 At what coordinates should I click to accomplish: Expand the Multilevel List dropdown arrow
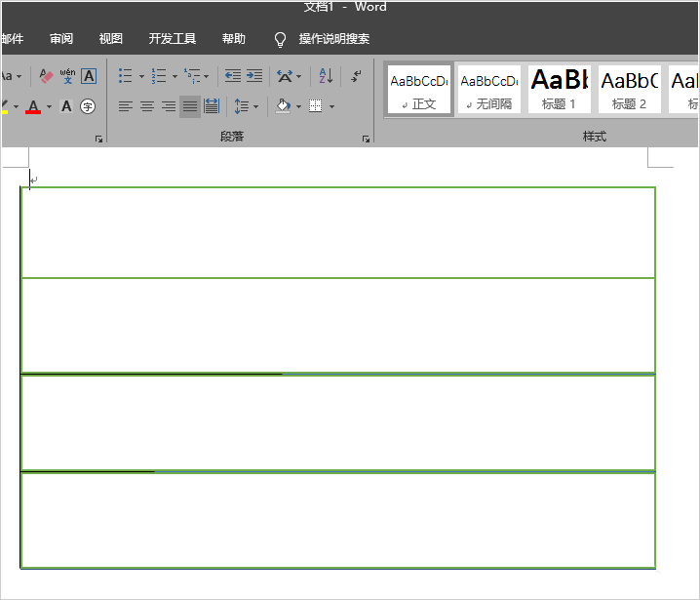click(206, 76)
